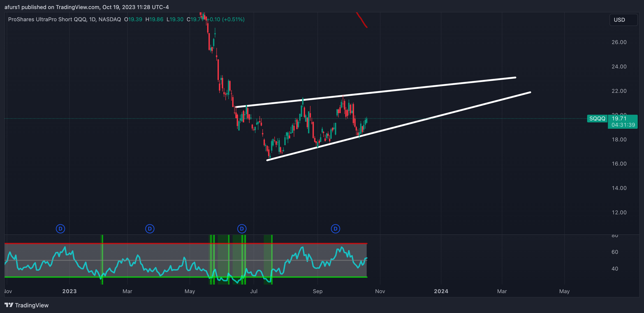Viewport: 644px width, 313px height.
Task: Click the low value 19.30
Action: click(x=176, y=19)
